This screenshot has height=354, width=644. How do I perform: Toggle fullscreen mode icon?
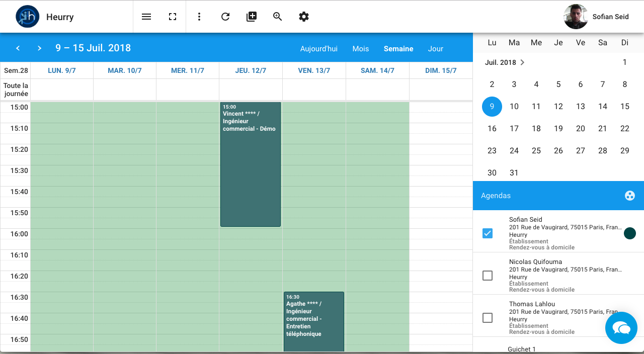click(173, 17)
